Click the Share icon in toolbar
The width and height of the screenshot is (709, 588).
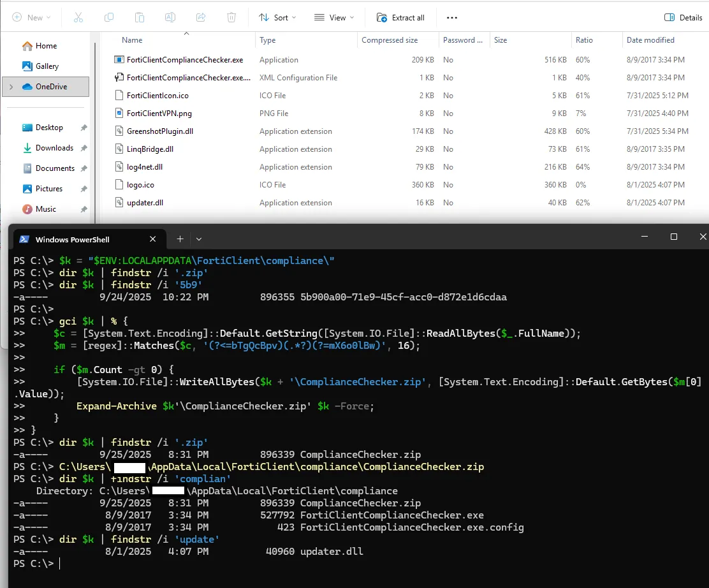(201, 17)
